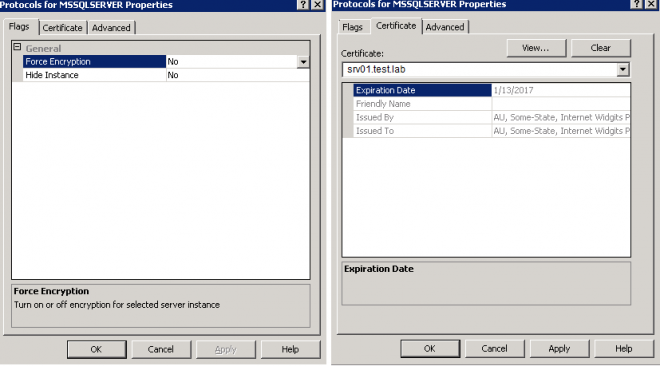Click the Hide Instance No value
The image size is (660, 366).
pos(173,75)
